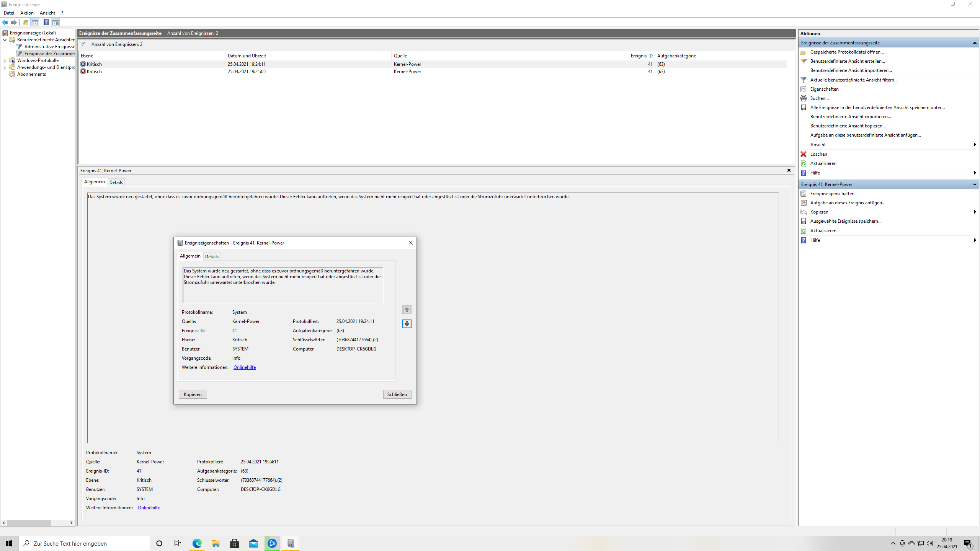
Task: Click the forward arrow toolbar icon
Action: point(14,22)
